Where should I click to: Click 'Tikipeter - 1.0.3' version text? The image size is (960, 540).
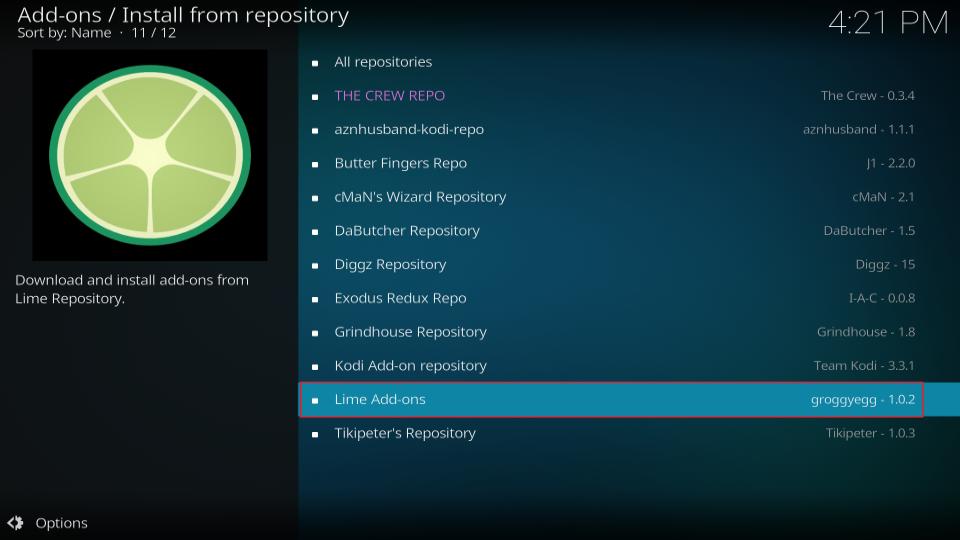point(870,433)
